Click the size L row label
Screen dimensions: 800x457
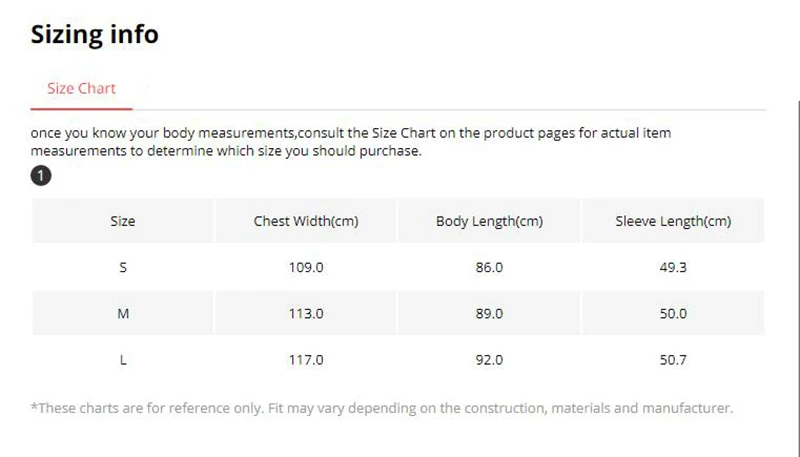tap(123, 360)
